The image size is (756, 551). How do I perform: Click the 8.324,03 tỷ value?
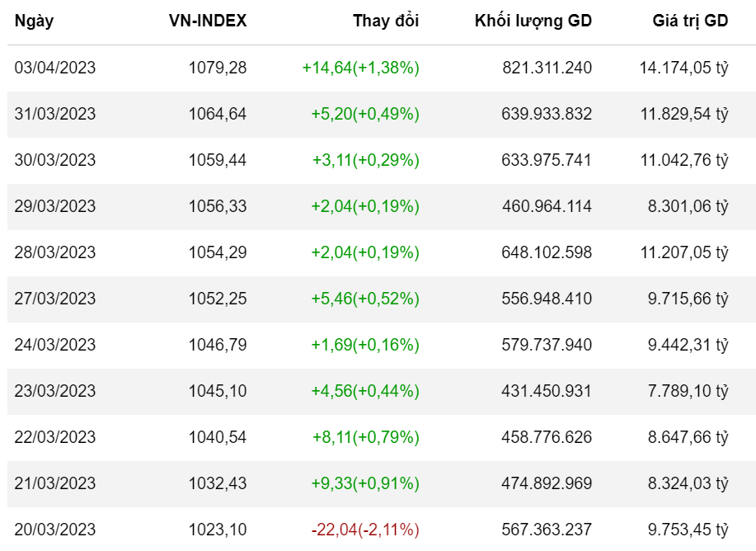coord(688,483)
